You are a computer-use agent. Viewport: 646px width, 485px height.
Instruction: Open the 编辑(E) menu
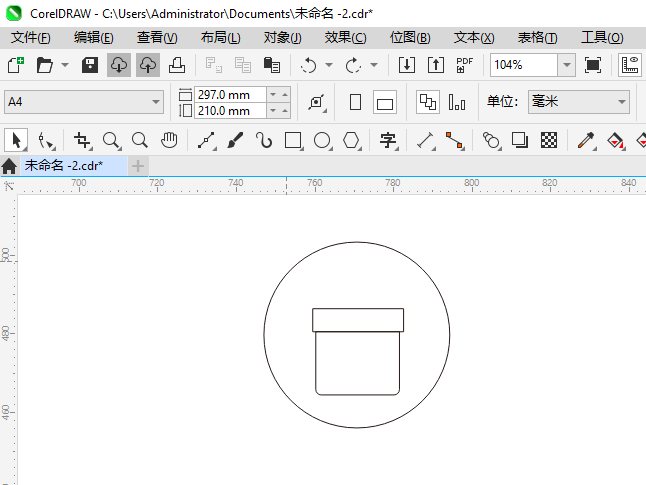(x=94, y=37)
